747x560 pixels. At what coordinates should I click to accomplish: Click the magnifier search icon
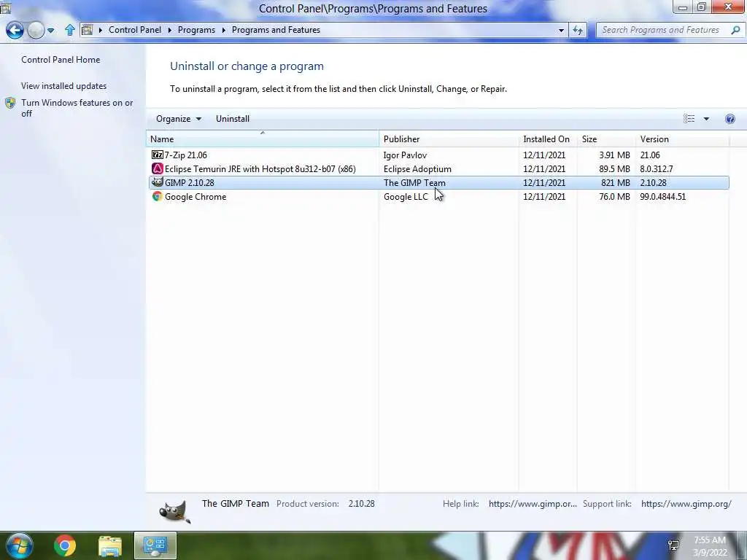coord(735,30)
